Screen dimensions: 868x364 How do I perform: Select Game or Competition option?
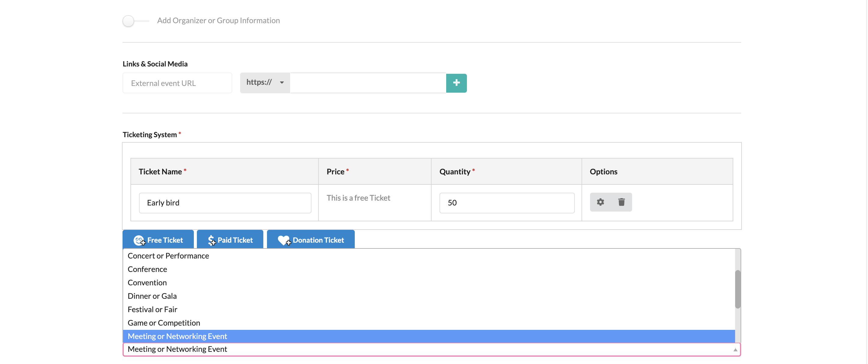(429, 323)
